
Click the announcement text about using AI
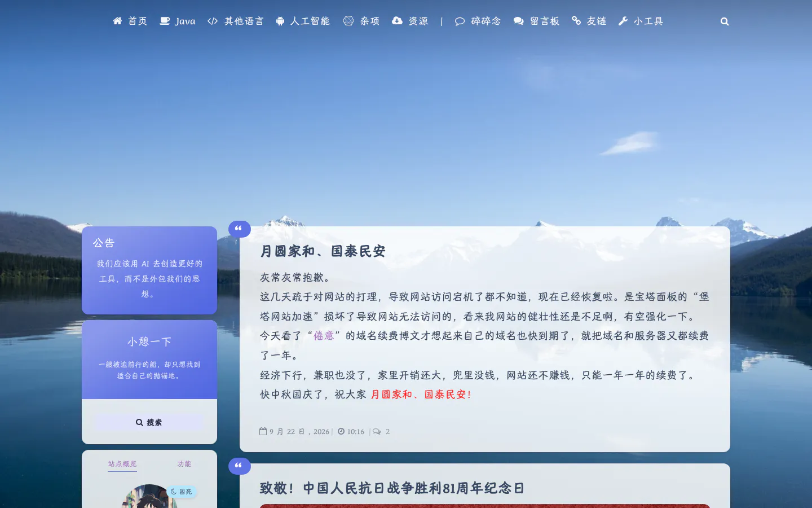pyautogui.click(x=149, y=279)
